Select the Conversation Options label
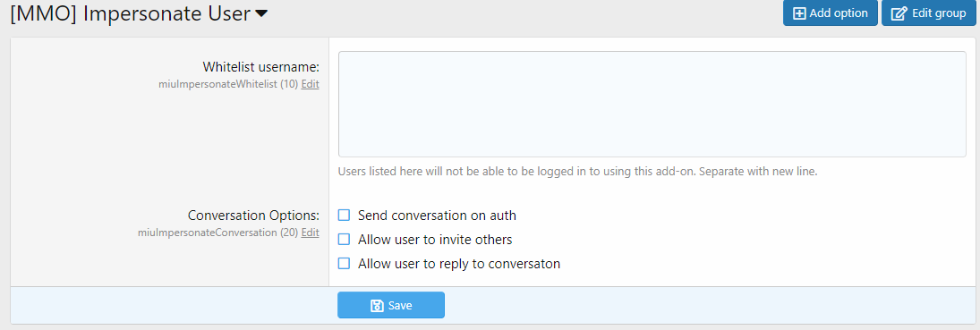The image size is (980, 330). [x=254, y=215]
